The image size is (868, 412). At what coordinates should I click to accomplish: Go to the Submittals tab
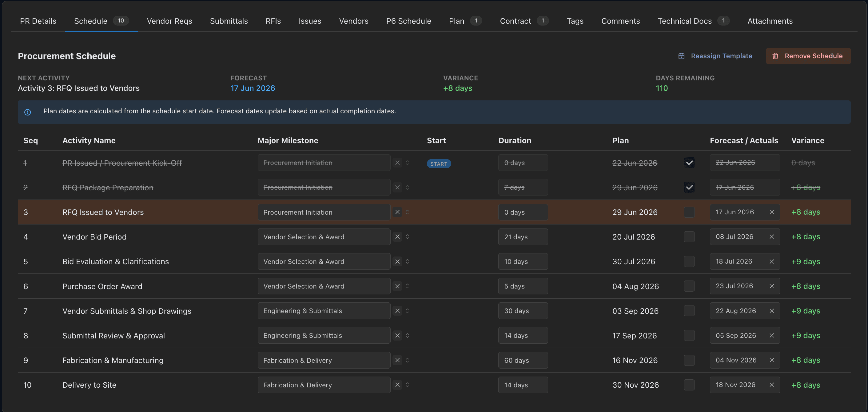click(229, 21)
